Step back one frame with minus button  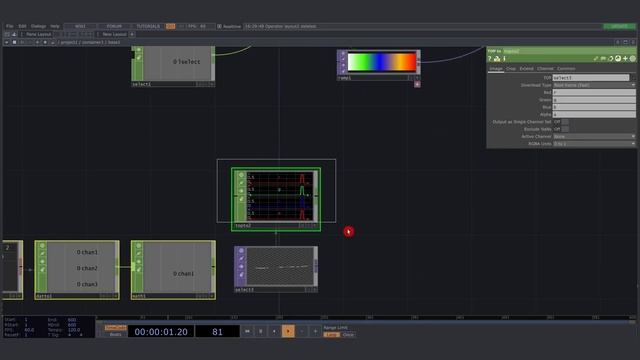(302, 331)
